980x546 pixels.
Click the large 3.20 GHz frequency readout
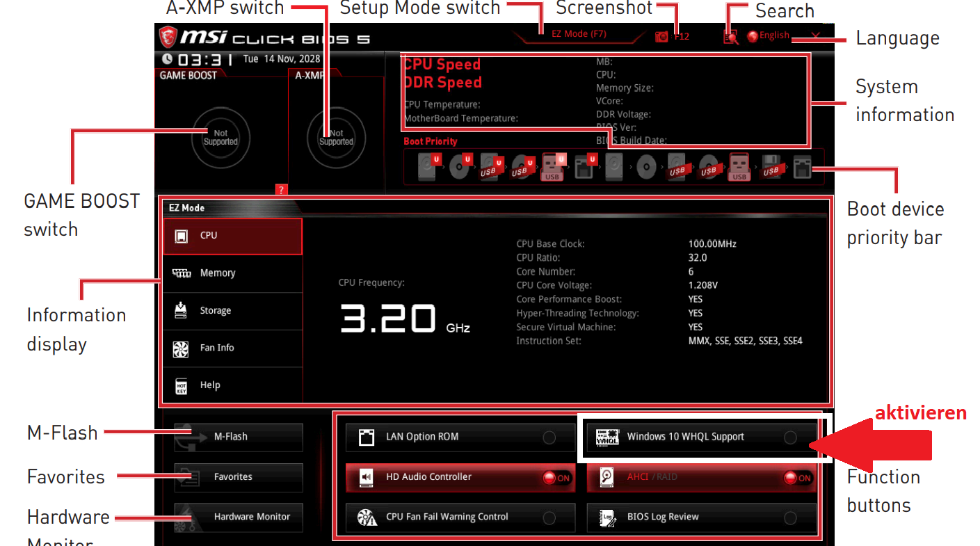[405, 318]
